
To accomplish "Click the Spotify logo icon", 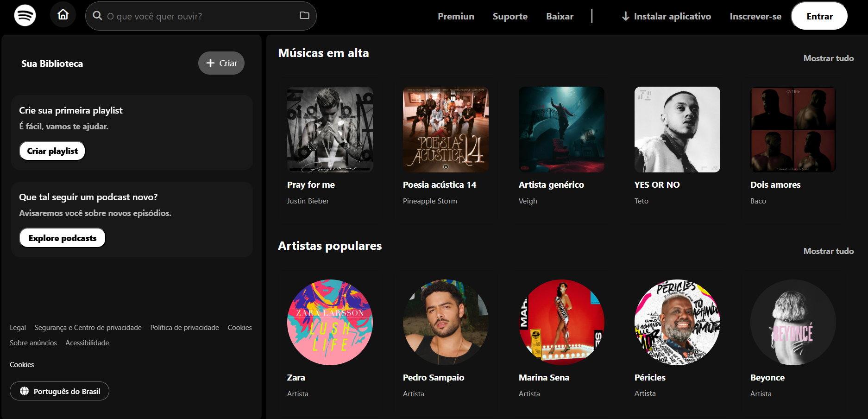I will click(x=25, y=16).
